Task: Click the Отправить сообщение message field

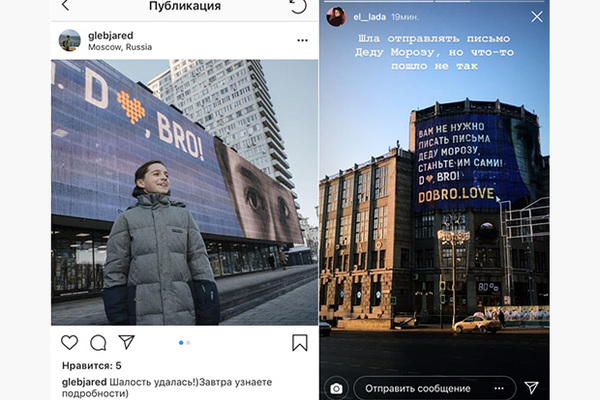Action: (435, 388)
